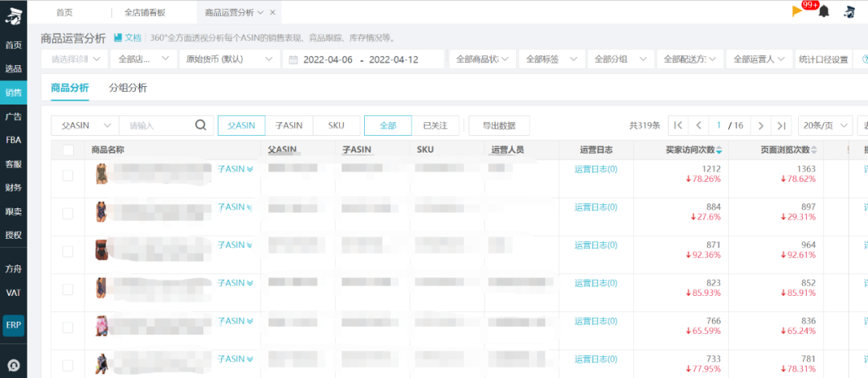
Task: Open the 全部店铺 dropdown
Action: coord(143,60)
